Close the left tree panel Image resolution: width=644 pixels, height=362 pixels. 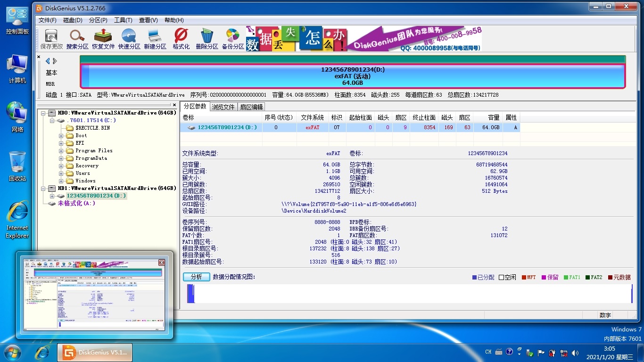tap(174, 105)
